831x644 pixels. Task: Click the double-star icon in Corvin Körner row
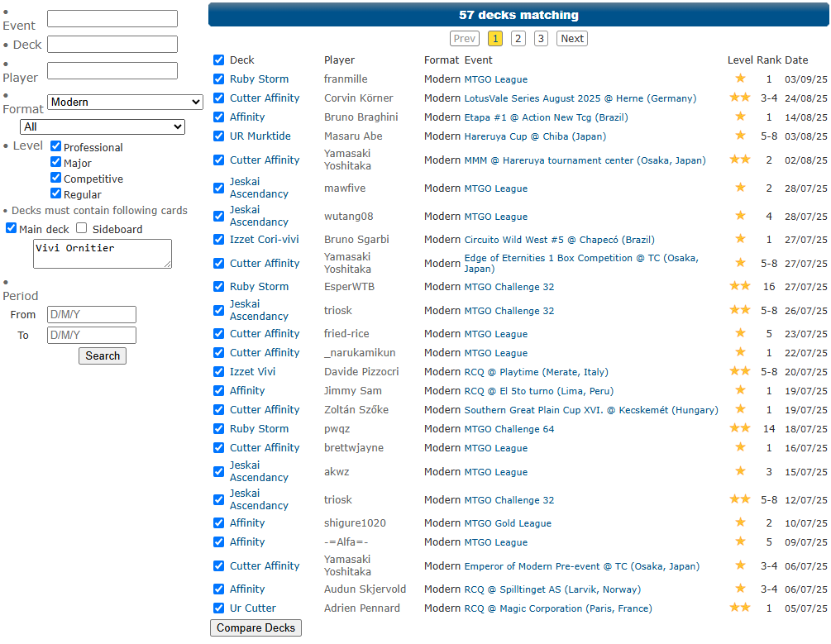[x=740, y=98]
